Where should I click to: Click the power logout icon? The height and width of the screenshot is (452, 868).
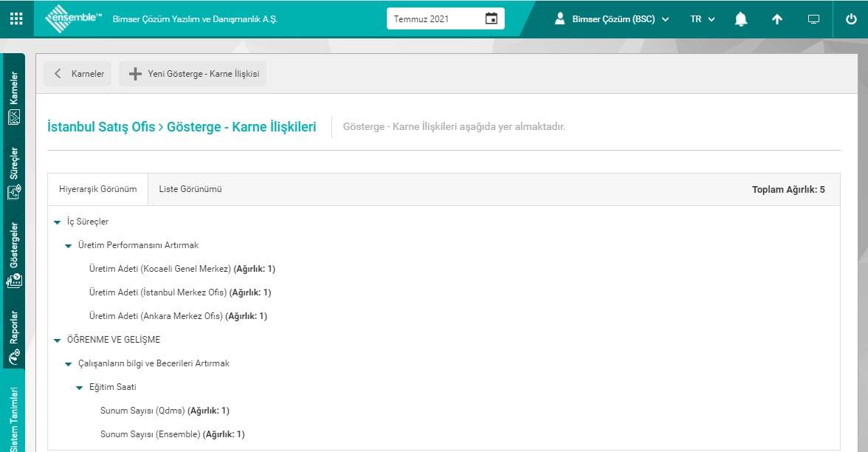851,19
